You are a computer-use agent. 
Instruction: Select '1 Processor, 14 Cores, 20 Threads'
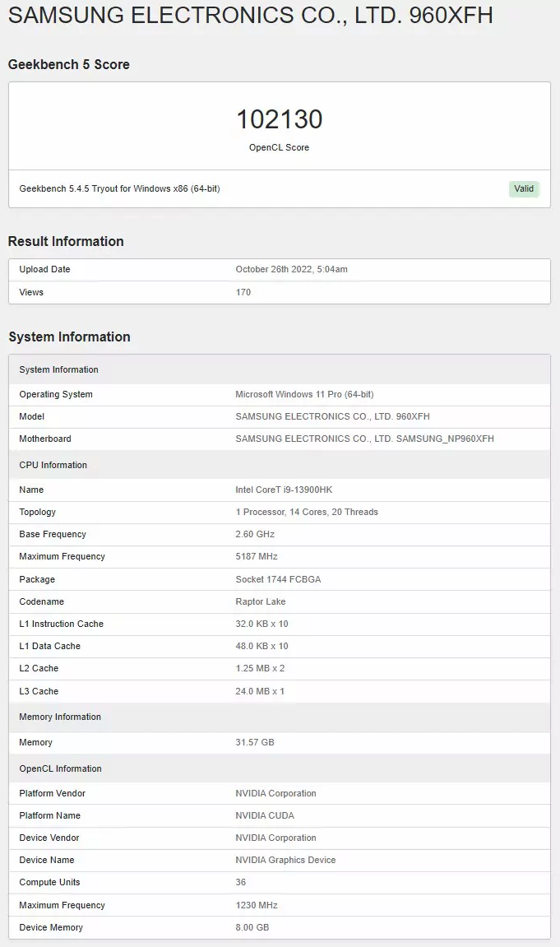tap(308, 512)
